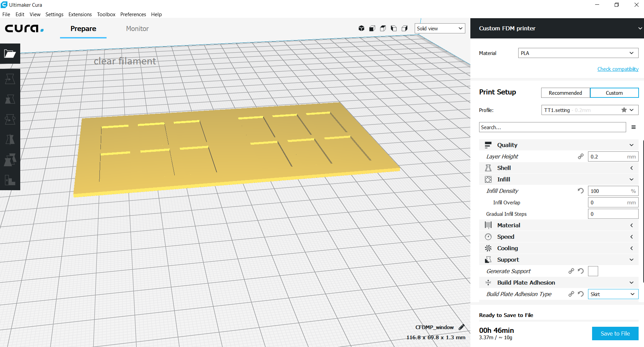Open the setting visibility hamburger menu

pyautogui.click(x=634, y=127)
